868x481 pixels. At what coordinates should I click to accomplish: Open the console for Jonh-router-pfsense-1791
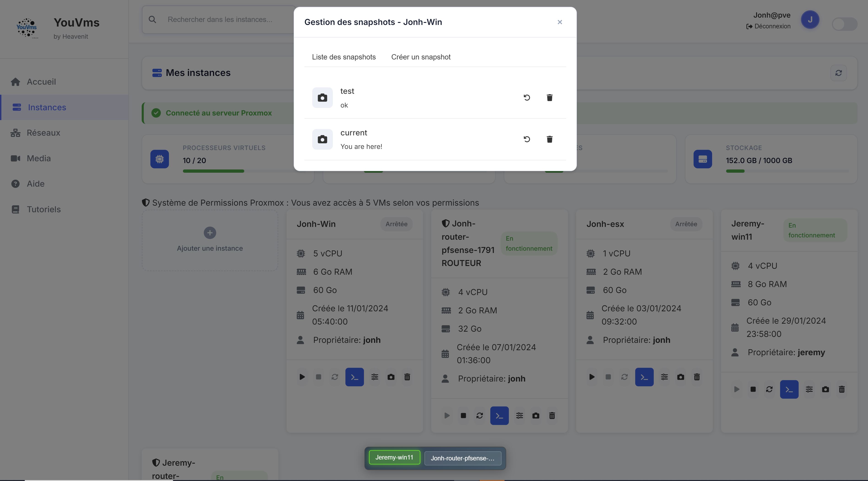click(x=499, y=416)
